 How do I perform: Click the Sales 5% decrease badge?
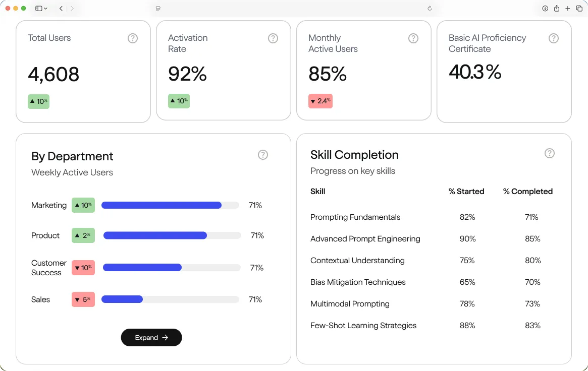(83, 299)
